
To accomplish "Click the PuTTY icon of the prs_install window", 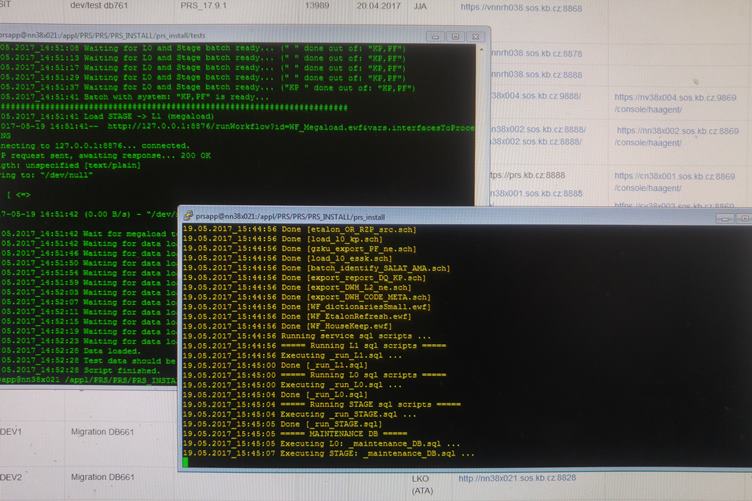I will pos(188,216).
